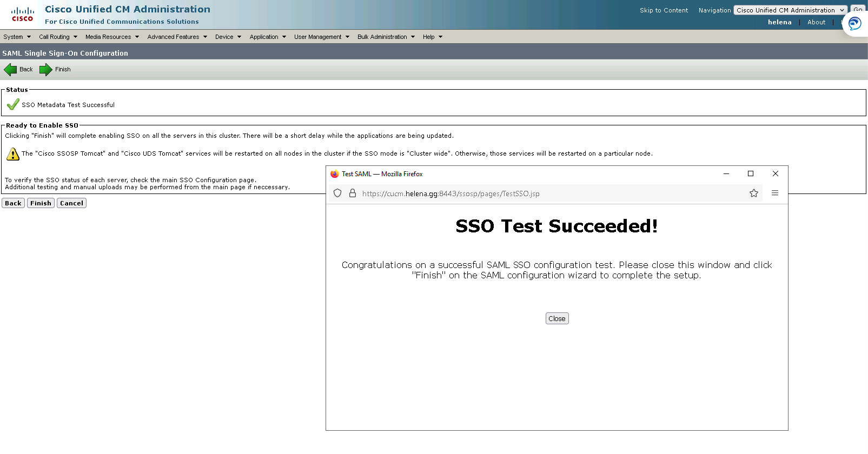The height and width of the screenshot is (454, 868).
Task: Click the green Back arrow icon
Action: pyautogui.click(x=10, y=70)
